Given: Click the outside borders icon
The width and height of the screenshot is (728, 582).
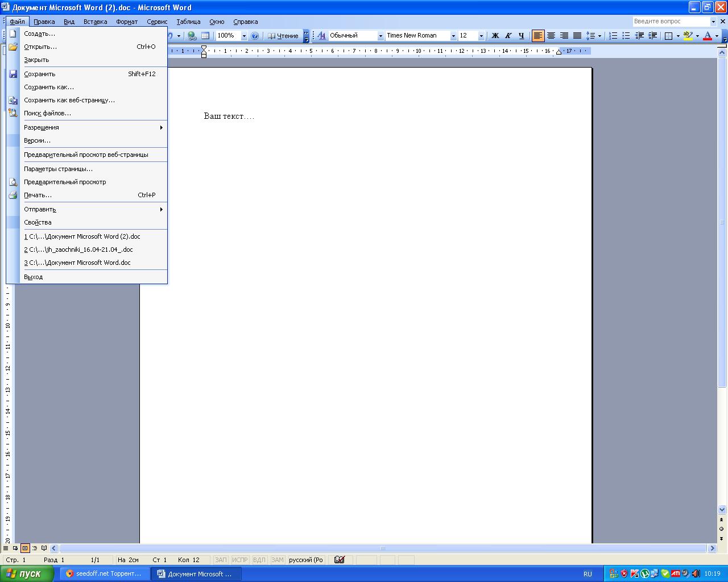Looking at the screenshot, I should point(669,36).
